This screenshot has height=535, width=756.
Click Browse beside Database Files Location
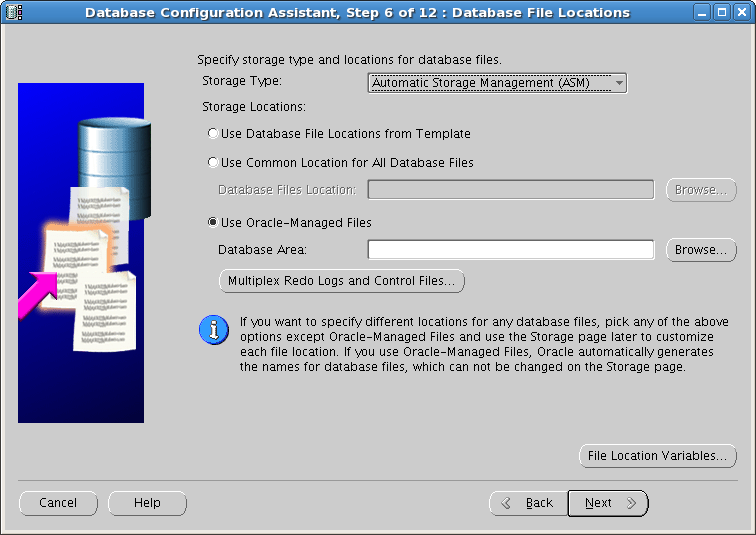point(701,190)
